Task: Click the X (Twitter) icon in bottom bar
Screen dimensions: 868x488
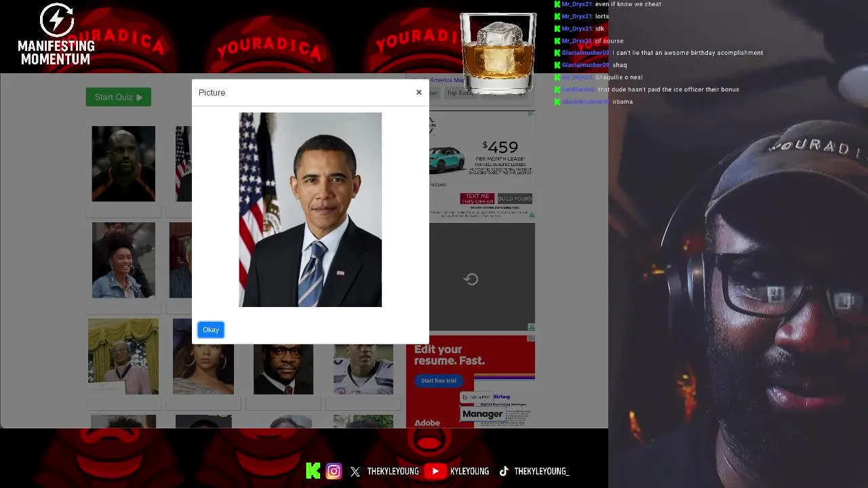Action: point(355,472)
